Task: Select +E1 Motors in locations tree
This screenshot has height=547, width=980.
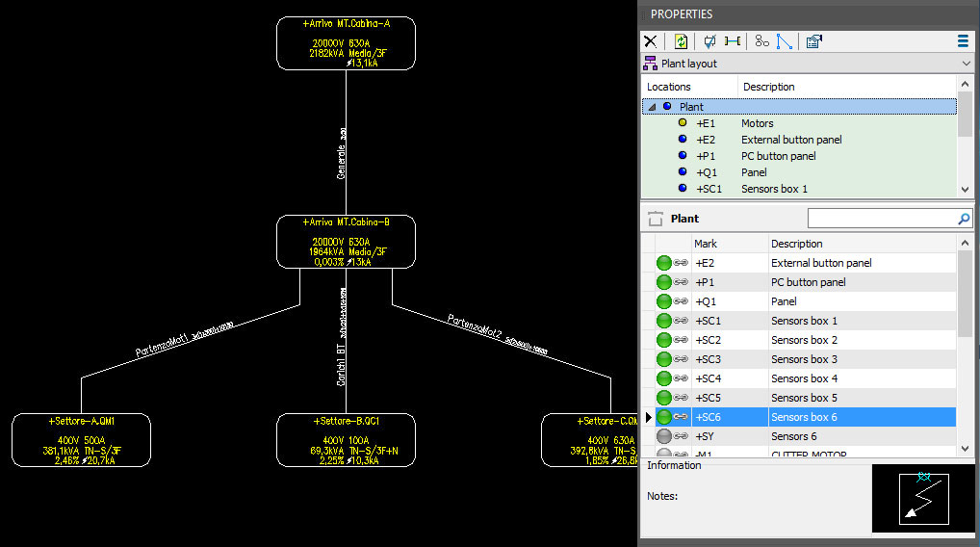Action: click(799, 123)
